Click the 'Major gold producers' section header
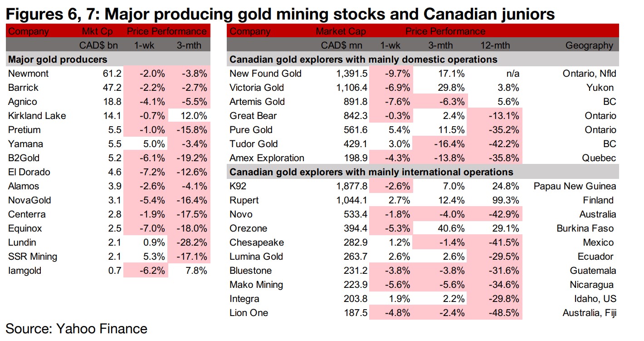This screenshot has height=341, width=644. (x=58, y=59)
